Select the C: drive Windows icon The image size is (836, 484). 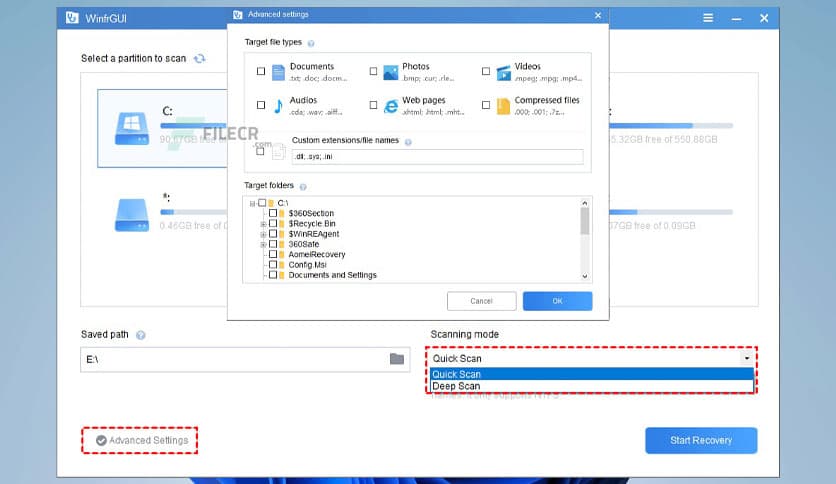pyautogui.click(x=132, y=128)
